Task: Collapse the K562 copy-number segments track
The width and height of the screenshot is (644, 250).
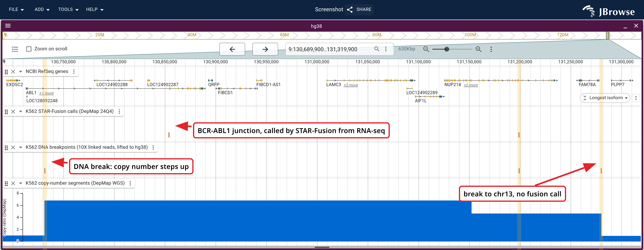Action: (21, 183)
